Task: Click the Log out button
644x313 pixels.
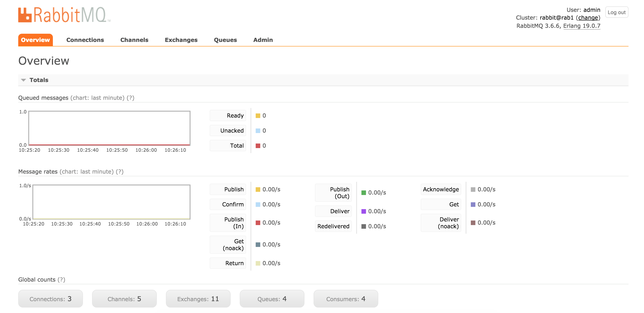Action: pyautogui.click(x=616, y=12)
